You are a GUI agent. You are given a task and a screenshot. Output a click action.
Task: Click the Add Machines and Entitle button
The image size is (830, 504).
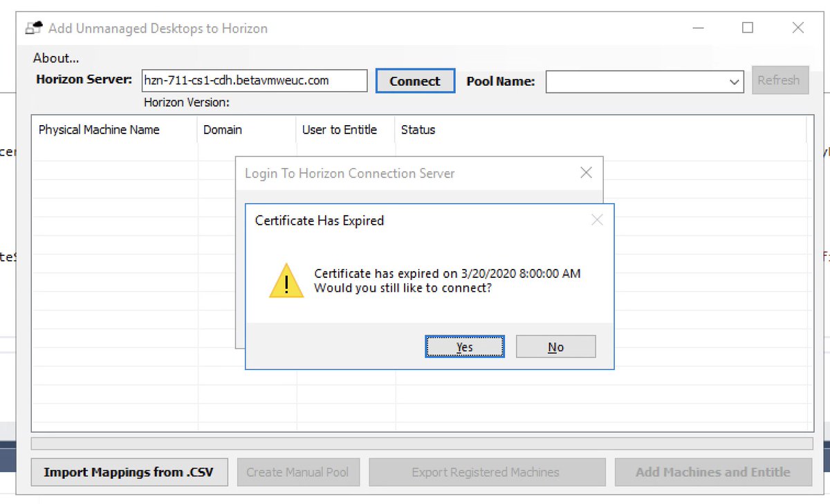click(x=713, y=472)
